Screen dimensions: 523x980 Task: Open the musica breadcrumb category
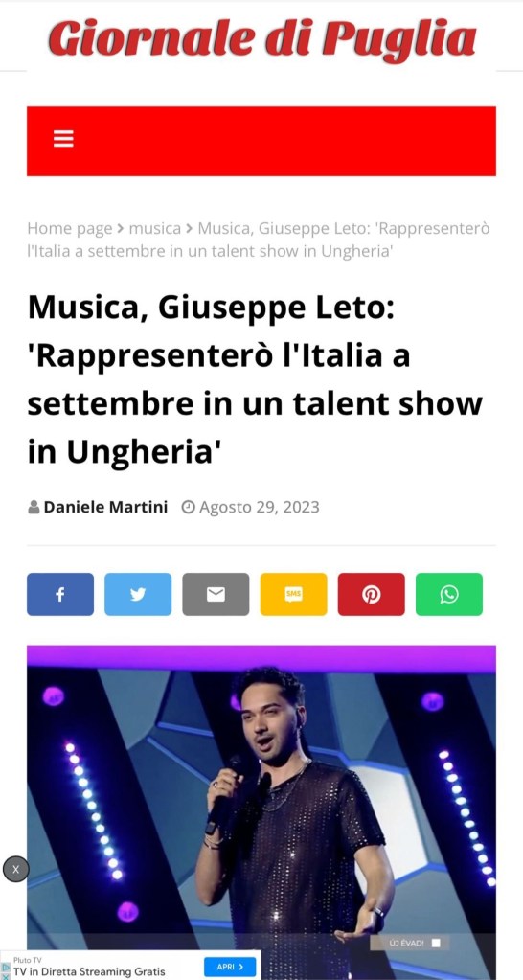point(154,229)
